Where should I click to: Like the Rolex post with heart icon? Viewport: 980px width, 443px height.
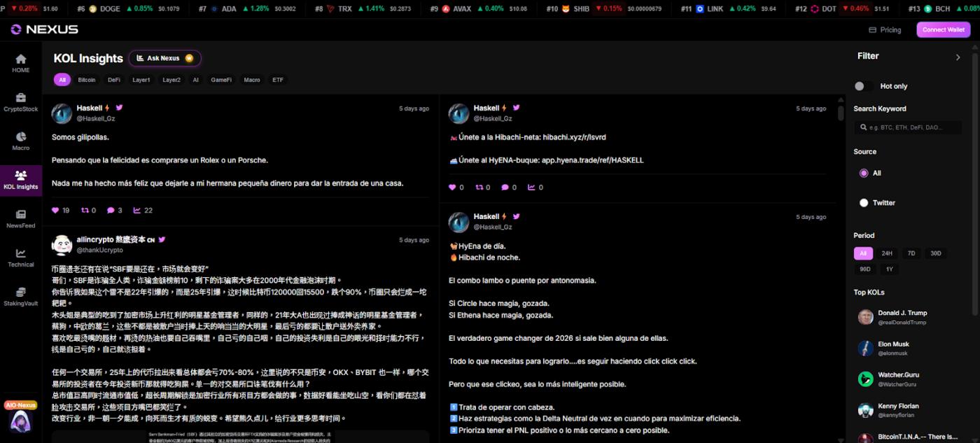56,210
